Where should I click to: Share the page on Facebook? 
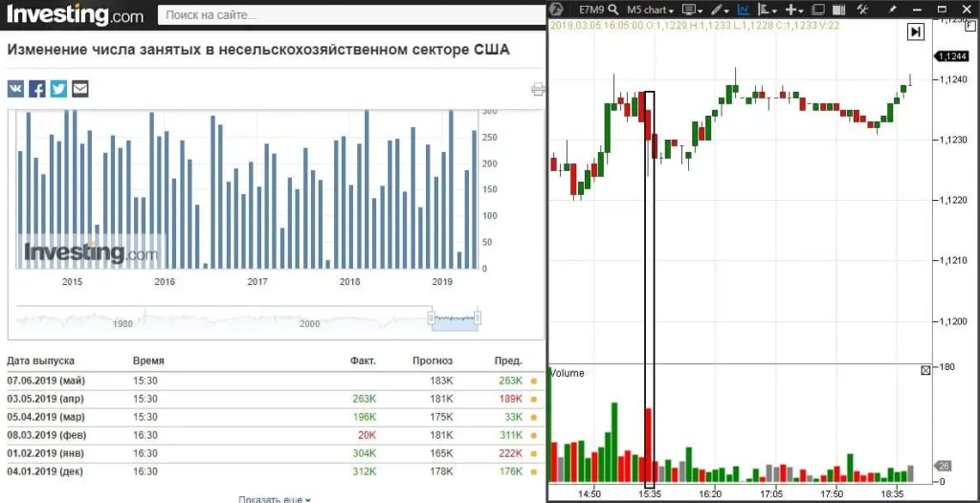[x=37, y=89]
